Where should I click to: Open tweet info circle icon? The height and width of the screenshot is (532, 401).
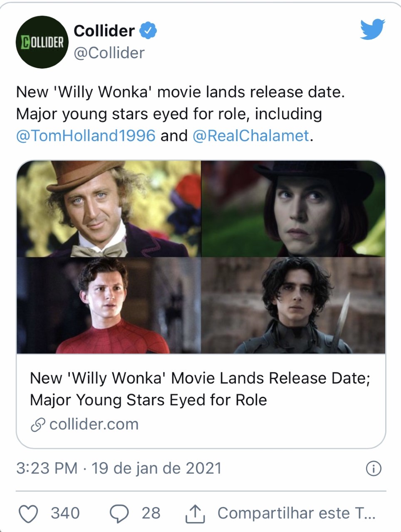(373, 469)
